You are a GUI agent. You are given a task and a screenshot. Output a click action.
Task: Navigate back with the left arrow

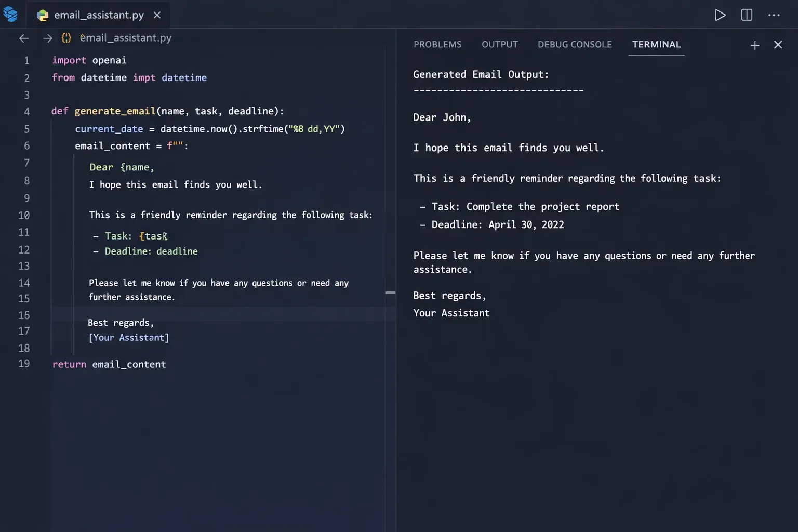click(24, 38)
